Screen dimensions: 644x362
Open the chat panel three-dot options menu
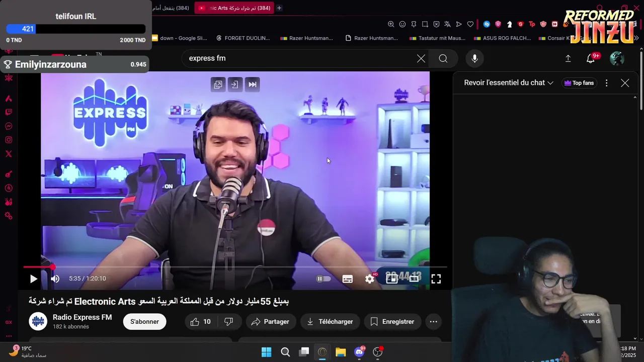606,83
